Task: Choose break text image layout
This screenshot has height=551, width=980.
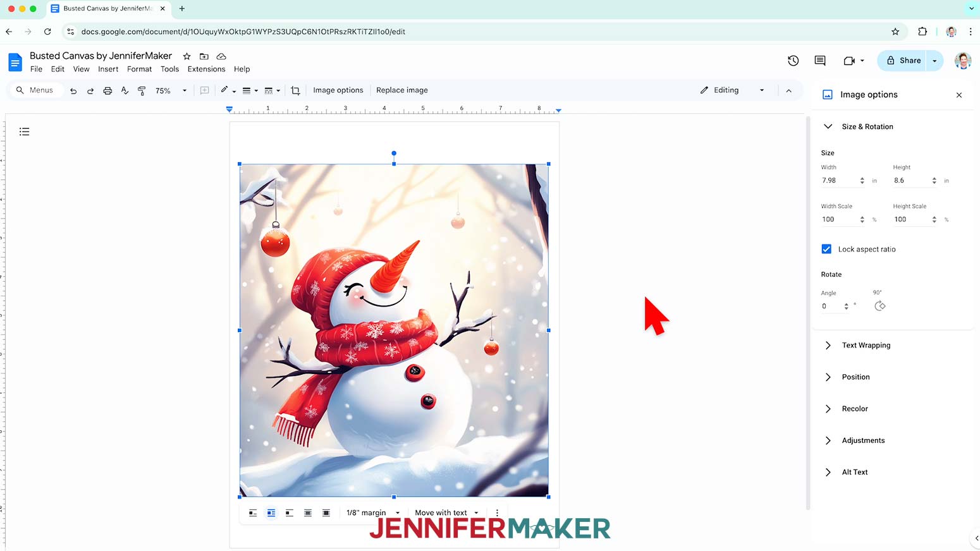Action: (x=290, y=513)
